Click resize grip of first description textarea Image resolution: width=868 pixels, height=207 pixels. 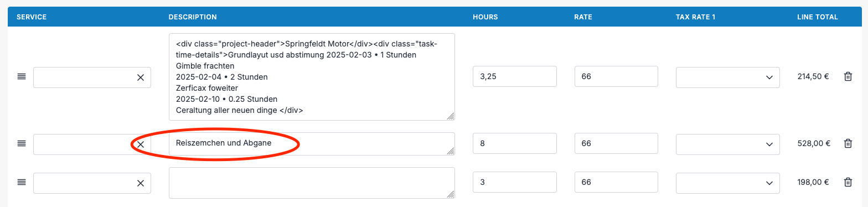[451, 116]
